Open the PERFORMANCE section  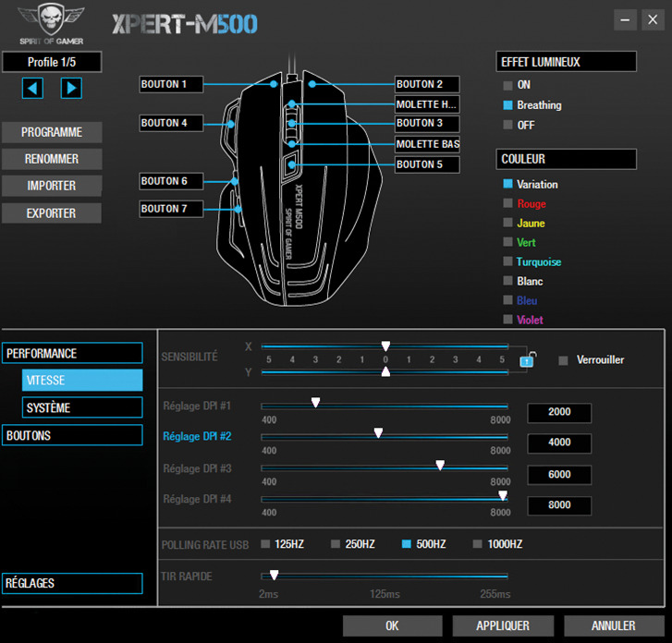click(72, 354)
